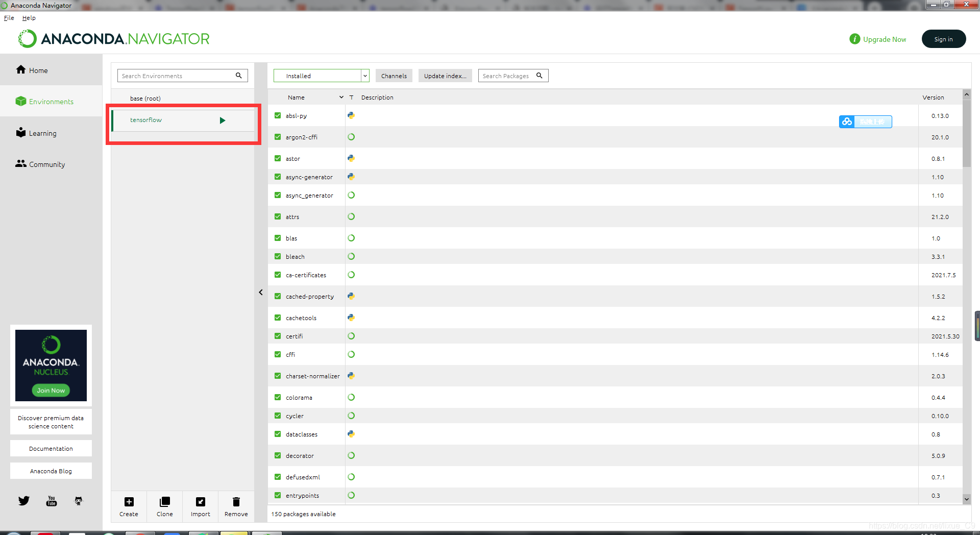The height and width of the screenshot is (535, 980).
Task: Click the Anaconda Navigator logo
Action: [x=113, y=38]
